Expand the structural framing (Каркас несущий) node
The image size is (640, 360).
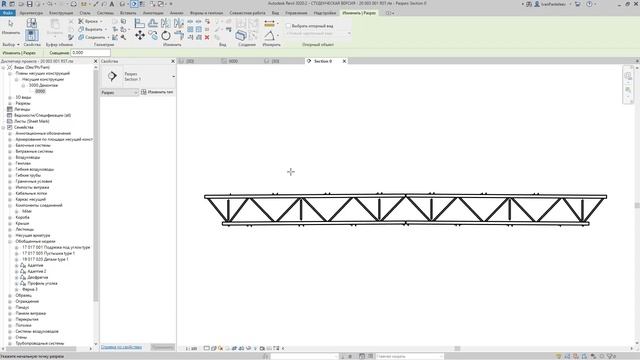(x=10, y=200)
